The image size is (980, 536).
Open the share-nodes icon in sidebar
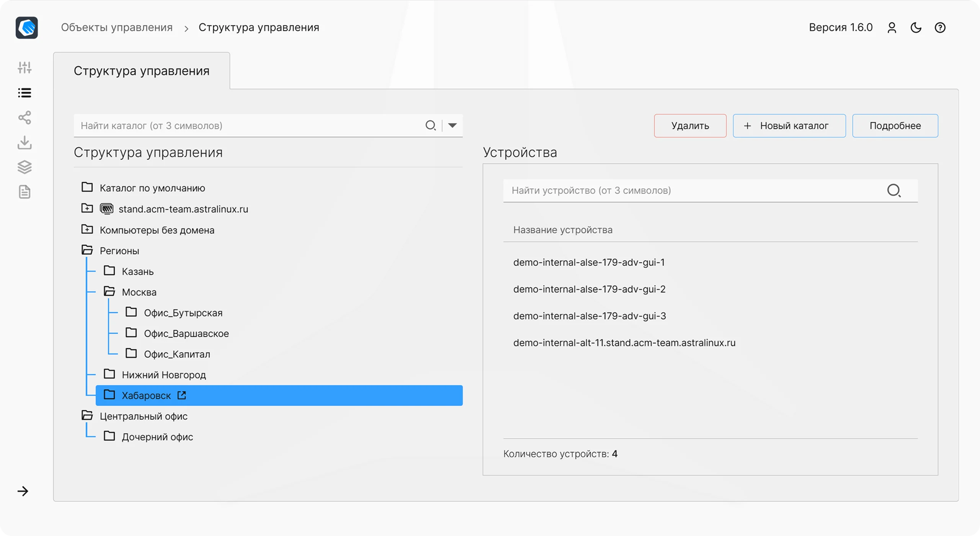24,118
